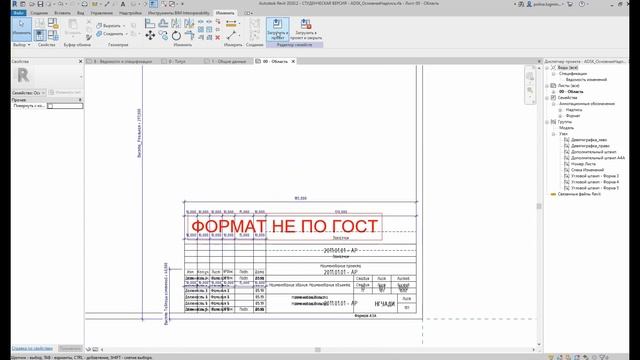
Task: Open the Управление ribbon tab
Action: [x=102, y=13]
